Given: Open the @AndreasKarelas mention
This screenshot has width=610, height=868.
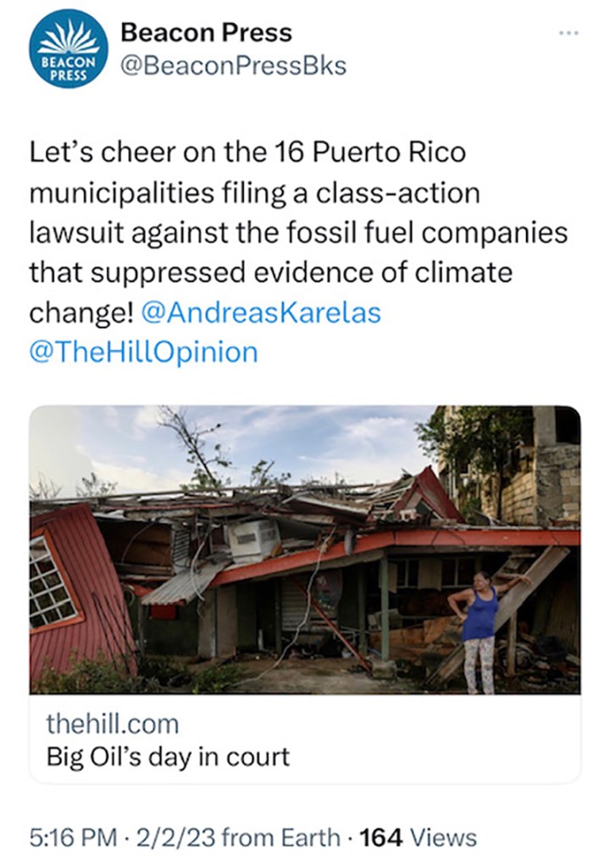Looking at the screenshot, I should pyautogui.click(x=261, y=313).
